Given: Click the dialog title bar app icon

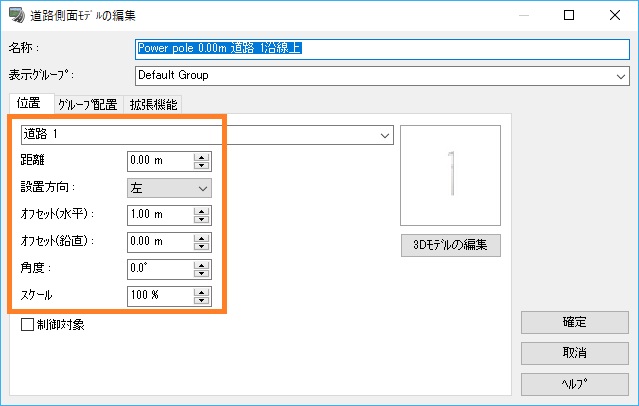Looking at the screenshot, I should point(17,15).
